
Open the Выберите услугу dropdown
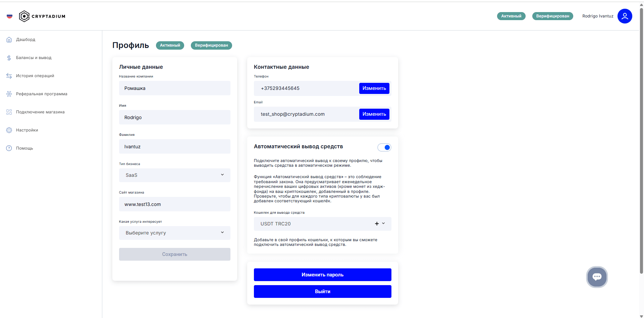(174, 233)
